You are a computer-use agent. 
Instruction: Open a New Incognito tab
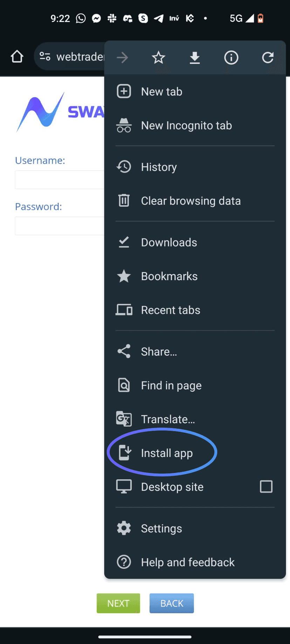195,126
